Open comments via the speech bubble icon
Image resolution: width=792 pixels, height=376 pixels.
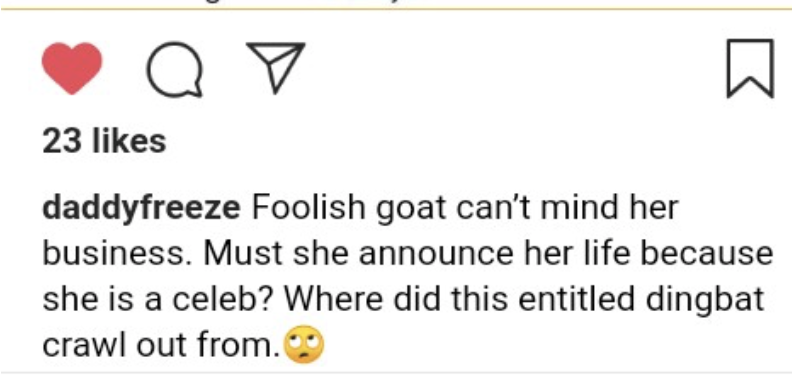click(175, 69)
